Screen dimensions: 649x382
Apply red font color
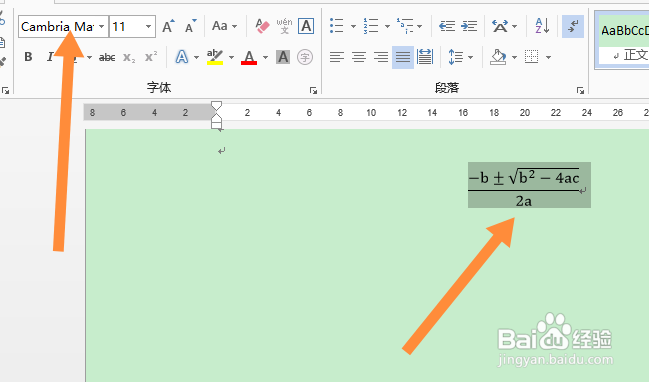tap(249, 57)
